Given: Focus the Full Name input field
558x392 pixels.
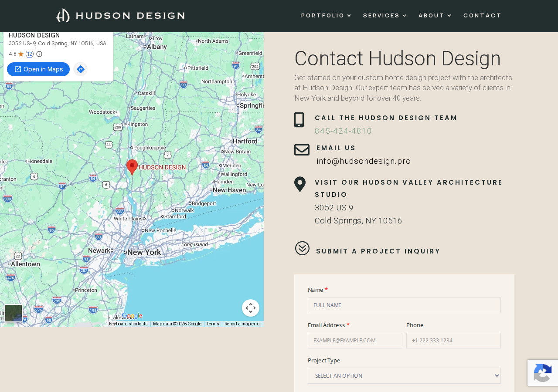Looking at the screenshot, I should tap(404, 305).
